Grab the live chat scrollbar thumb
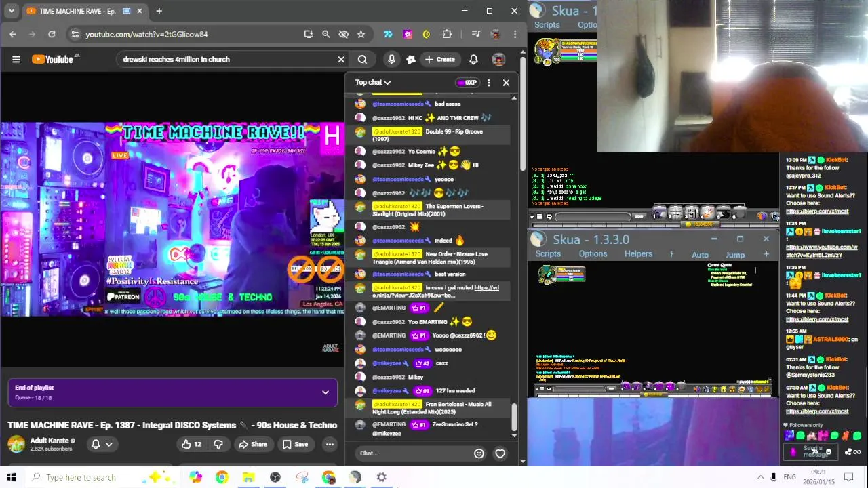The height and width of the screenshot is (488, 868). point(514,417)
